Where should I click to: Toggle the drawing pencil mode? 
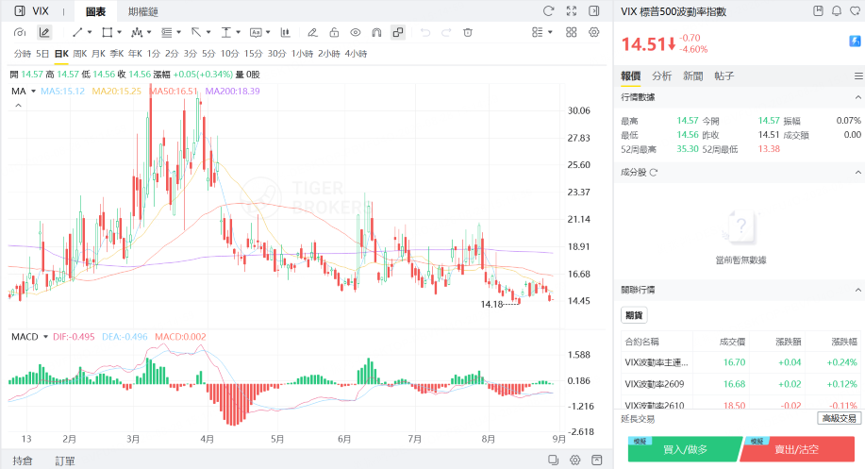point(44,33)
